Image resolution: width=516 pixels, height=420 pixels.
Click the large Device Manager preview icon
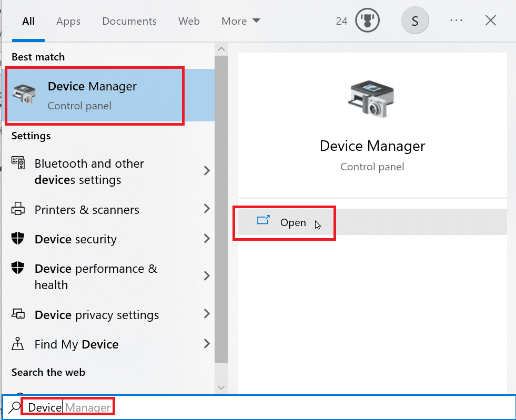371,99
